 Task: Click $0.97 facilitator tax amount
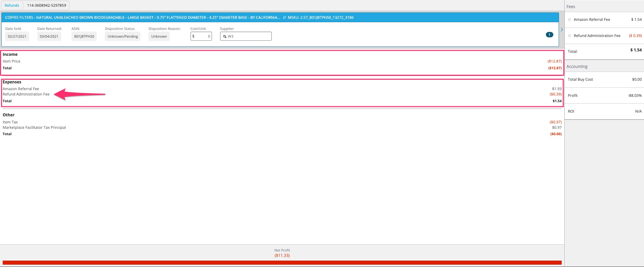click(557, 127)
